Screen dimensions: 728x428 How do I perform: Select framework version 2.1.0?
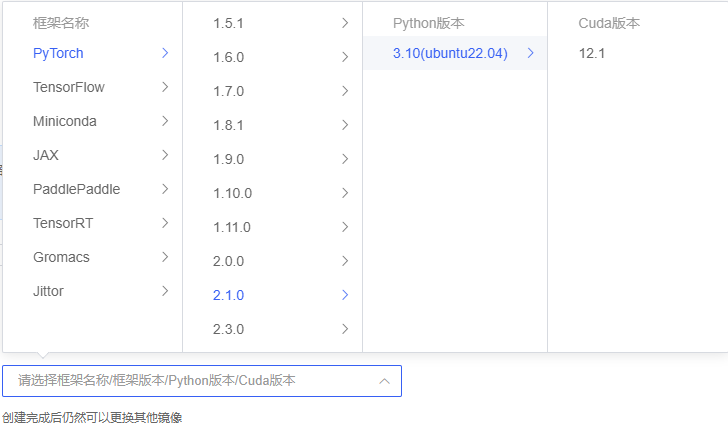228,295
